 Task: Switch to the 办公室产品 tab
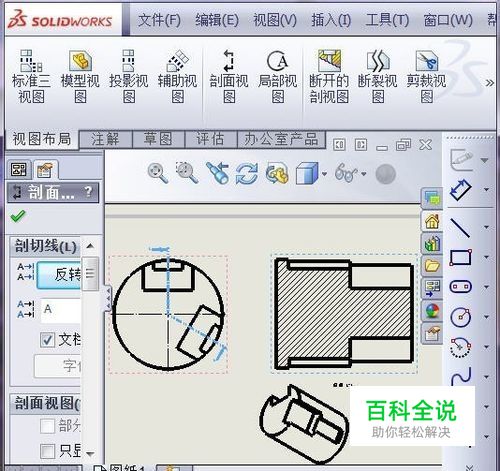tap(281, 139)
